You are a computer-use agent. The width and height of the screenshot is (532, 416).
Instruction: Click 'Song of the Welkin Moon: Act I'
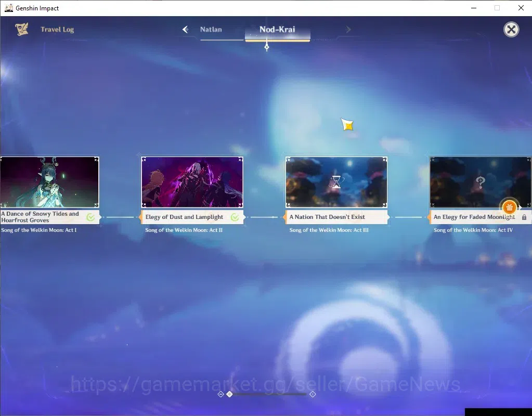click(38, 230)
